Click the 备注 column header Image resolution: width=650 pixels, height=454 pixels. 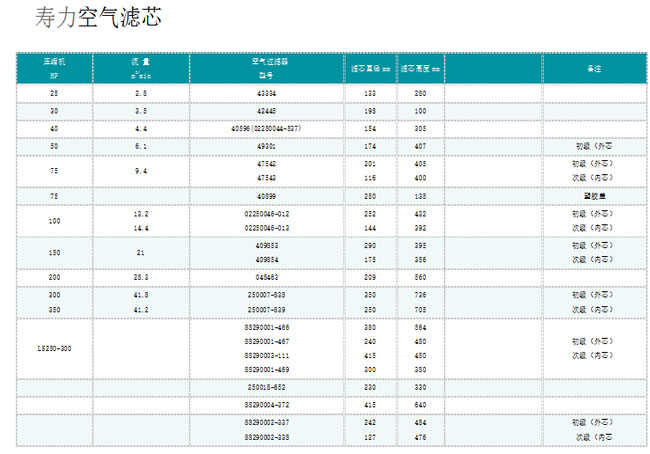coord(594,68)
